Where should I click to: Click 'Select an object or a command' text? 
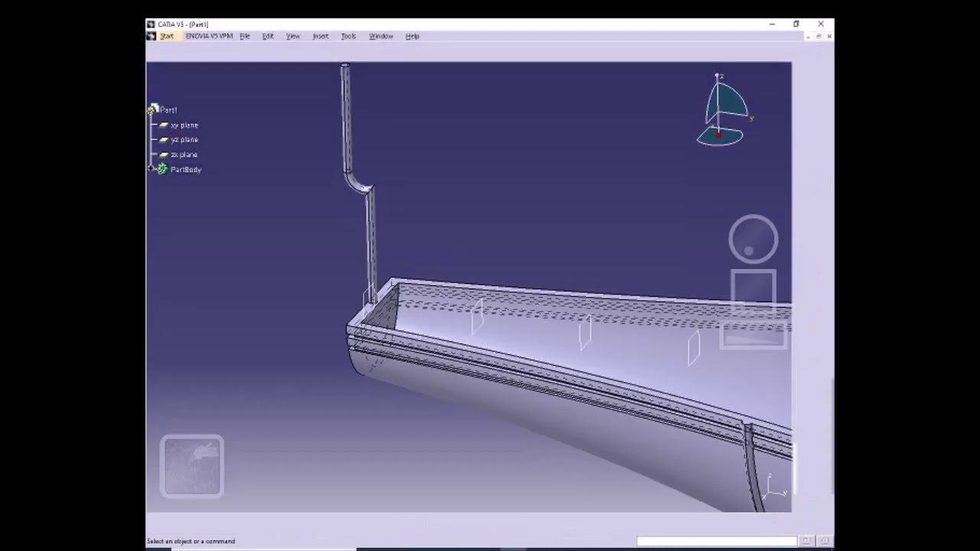click(191, 541)
